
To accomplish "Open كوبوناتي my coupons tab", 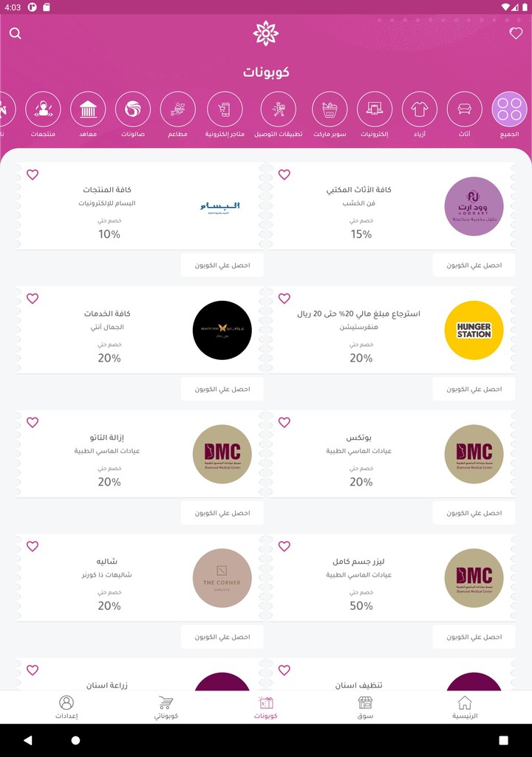I will (166, 707).
